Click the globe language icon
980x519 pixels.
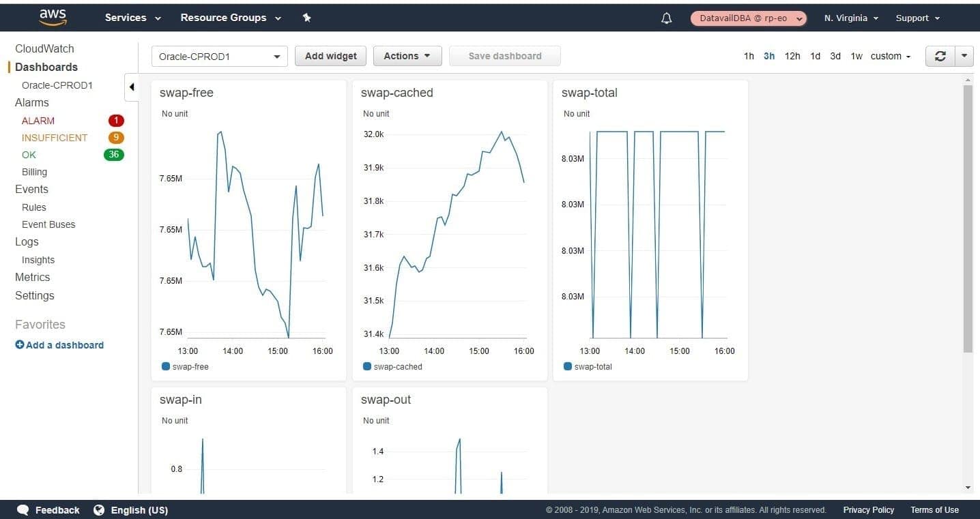[99, 510]
